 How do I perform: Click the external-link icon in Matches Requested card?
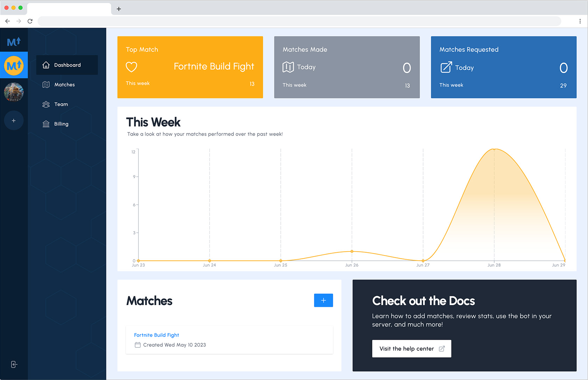click(446, 67)
